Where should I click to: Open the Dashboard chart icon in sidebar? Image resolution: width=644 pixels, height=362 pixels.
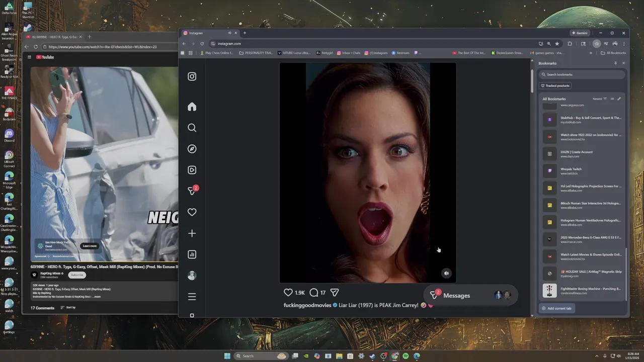(192, 254)
